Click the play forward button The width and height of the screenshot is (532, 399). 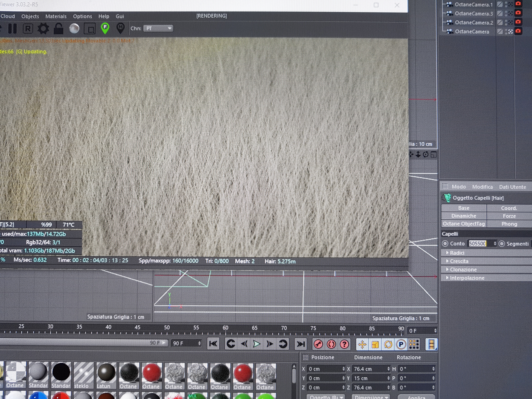257,344
